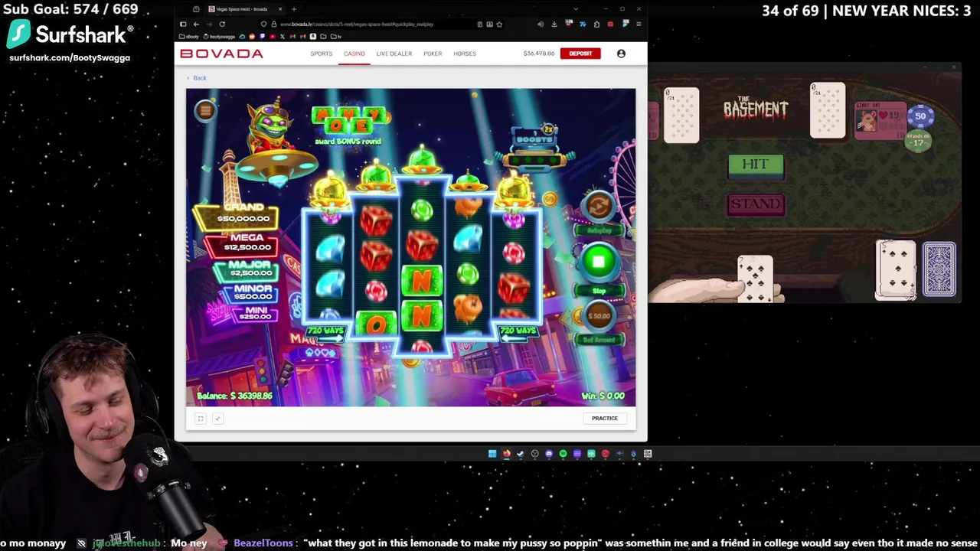Click the expand icon beside fullscreen

pyautogui.click(x=217, y=418)
